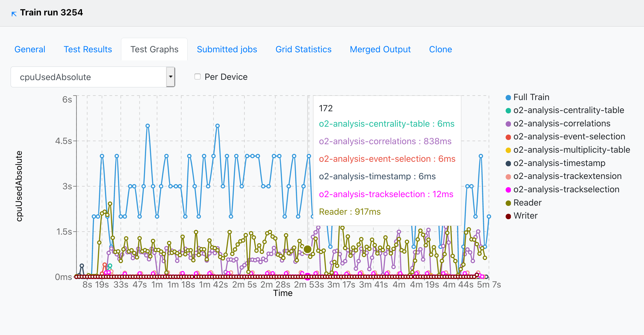The height and width of the screenshot is (335, 644).
Task: Click the o2-analysis-trackextension color swatch
Action: pyautogui.click(x=508, y=177)
